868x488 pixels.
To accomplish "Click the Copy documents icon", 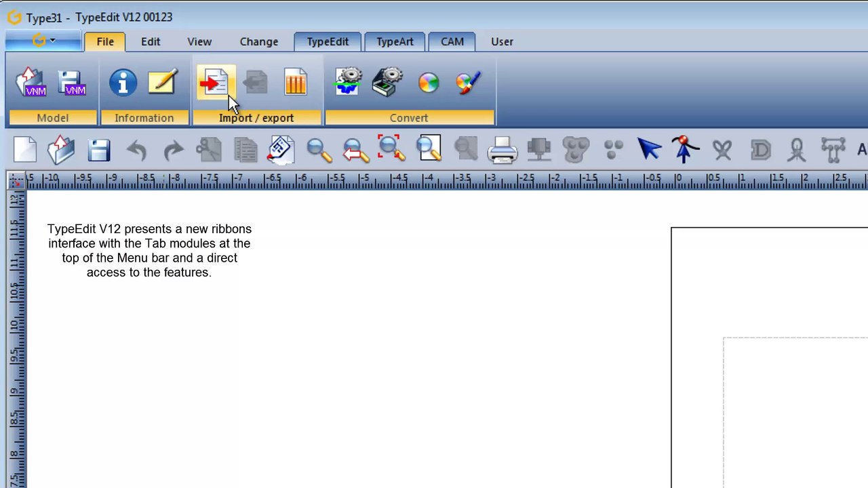I will pos(245,150).
